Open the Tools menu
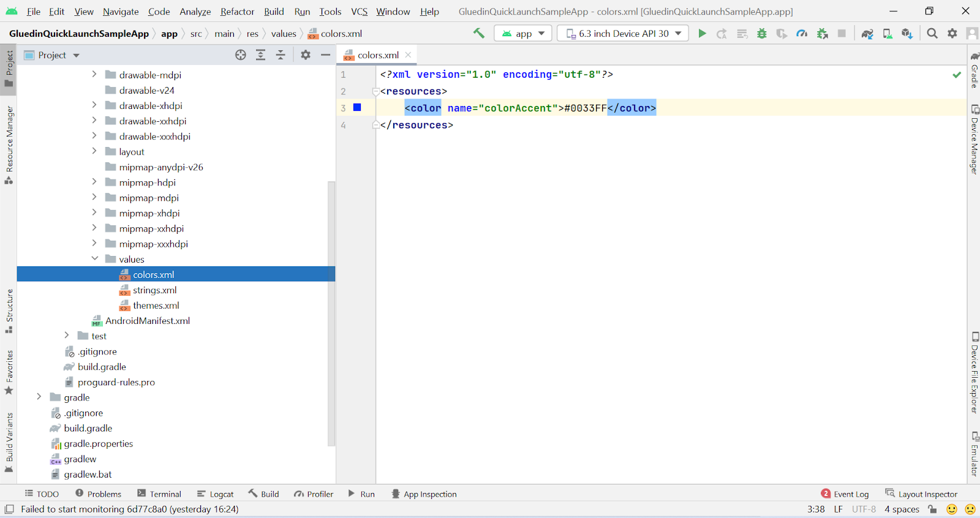980x518 pixels. pyautogui.click(x=330, y=12)
